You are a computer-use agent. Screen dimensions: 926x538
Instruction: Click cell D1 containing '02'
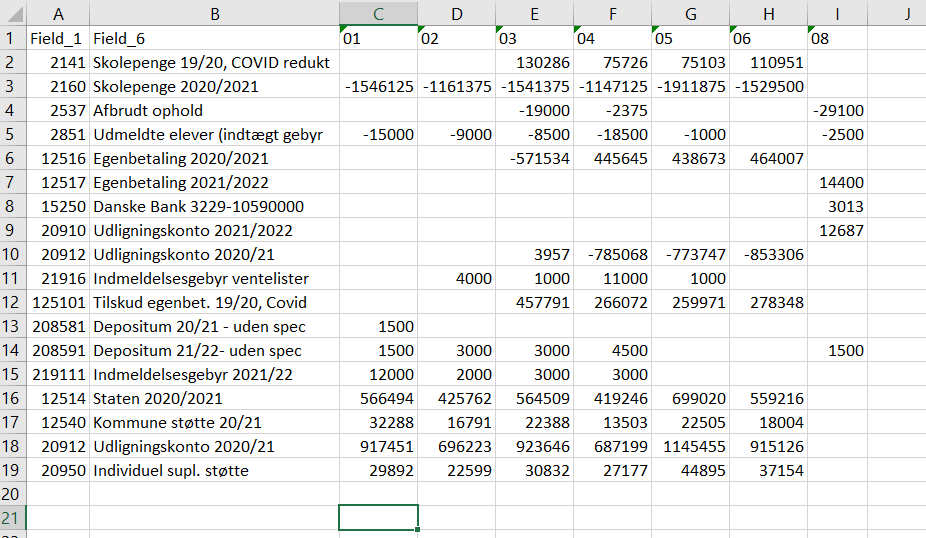click(x=457, y=38)
